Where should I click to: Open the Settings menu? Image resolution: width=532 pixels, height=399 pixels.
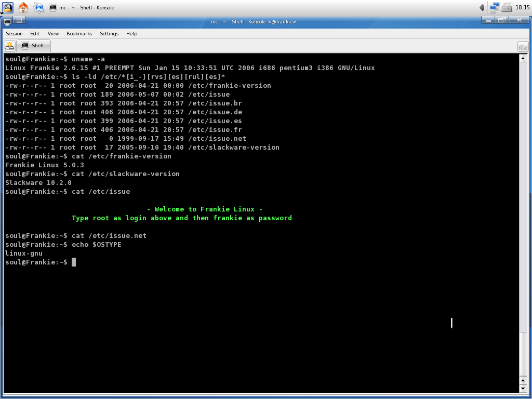[x=109, y=34]
